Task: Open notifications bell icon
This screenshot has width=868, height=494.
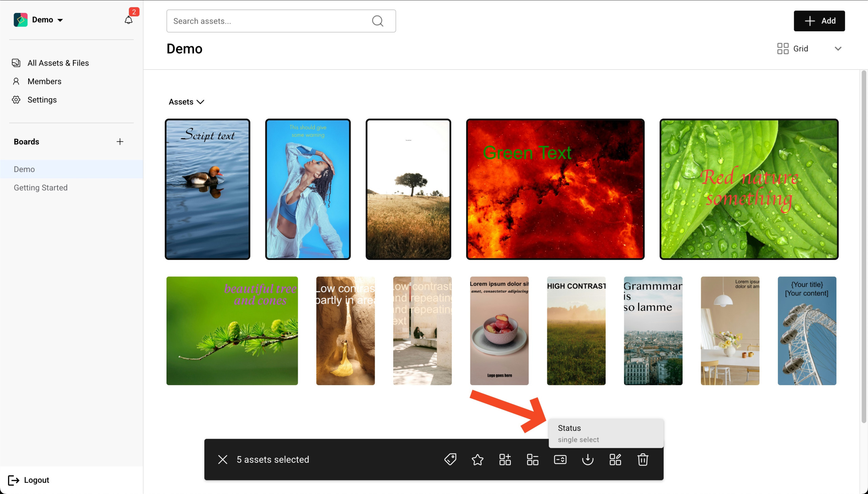Action: [x=129, y=20]
